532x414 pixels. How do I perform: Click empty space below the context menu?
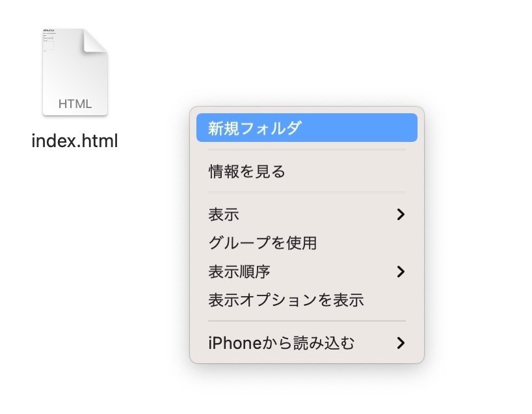click(x=307, y=391)
